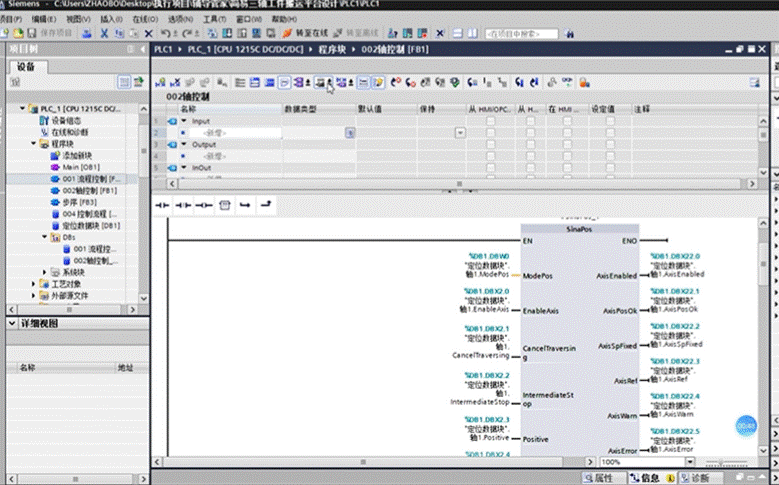
Task: Click the search binoculars icon
Action: pyautogui.click(x=569, y=34)
